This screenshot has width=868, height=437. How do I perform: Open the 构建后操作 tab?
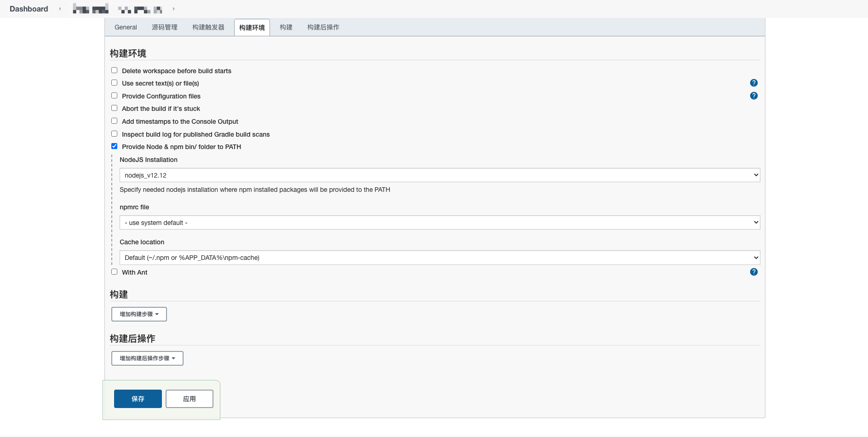pos(323,27)
